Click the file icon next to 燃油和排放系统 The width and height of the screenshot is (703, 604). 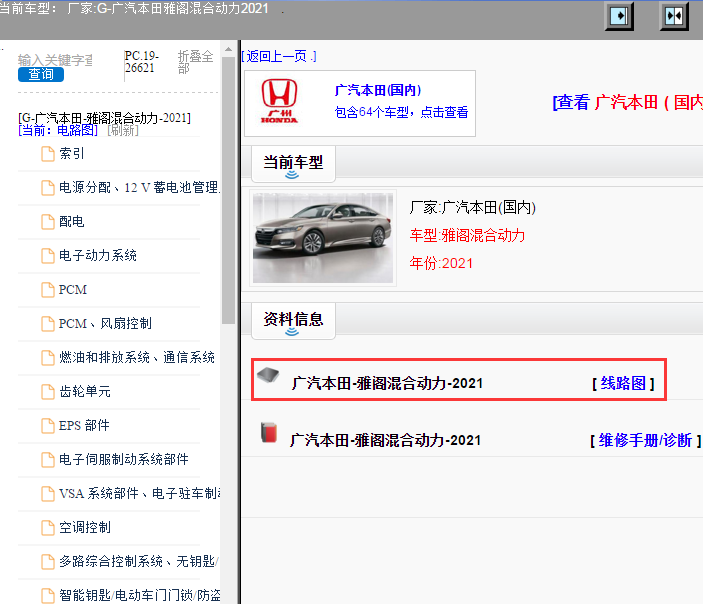(x=48, y=358)
